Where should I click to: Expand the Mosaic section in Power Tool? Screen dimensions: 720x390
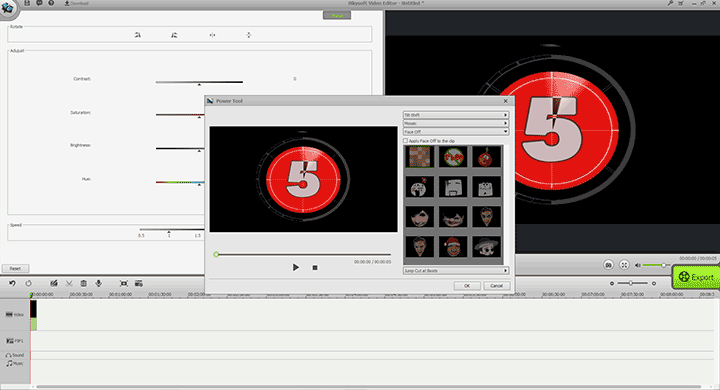tap(456, 123)
